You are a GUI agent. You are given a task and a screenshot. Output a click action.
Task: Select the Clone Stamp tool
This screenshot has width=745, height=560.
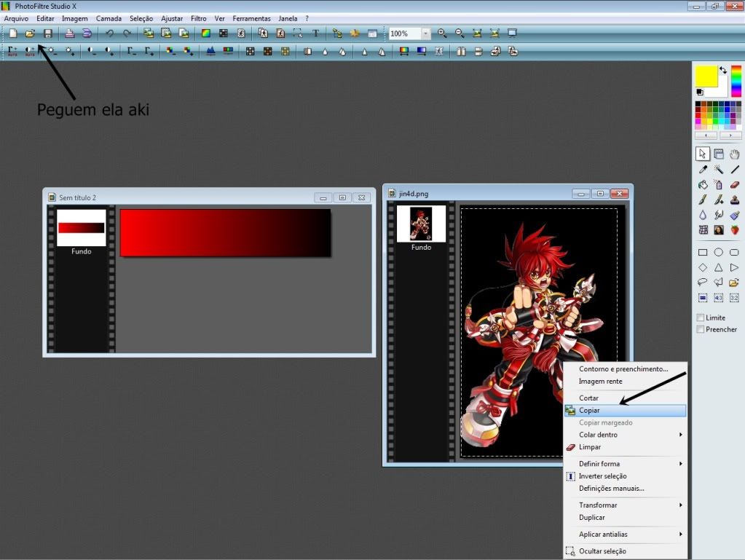(734, 200)
